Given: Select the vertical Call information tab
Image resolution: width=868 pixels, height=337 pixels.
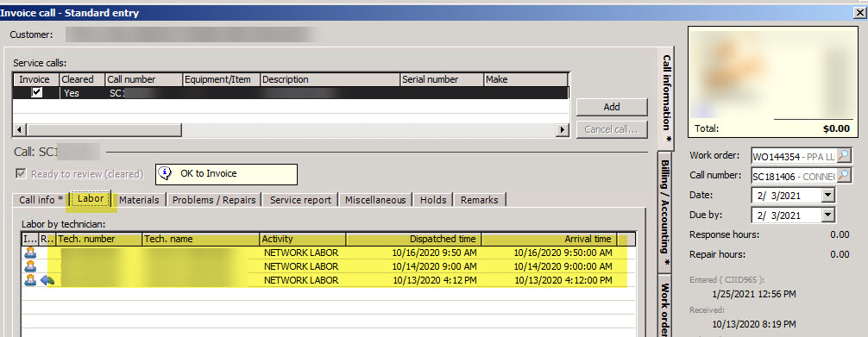Looking at the screenshot, I should pos(666,98).
